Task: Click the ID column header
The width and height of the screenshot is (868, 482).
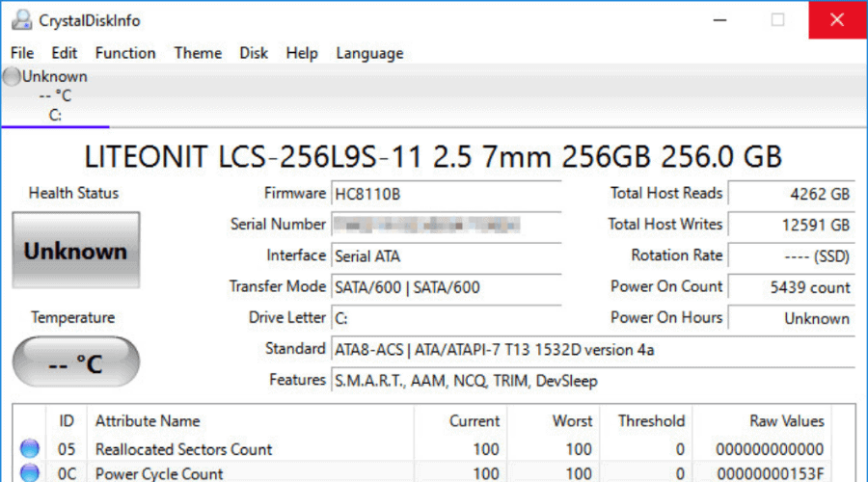Action: coord(67,421)
